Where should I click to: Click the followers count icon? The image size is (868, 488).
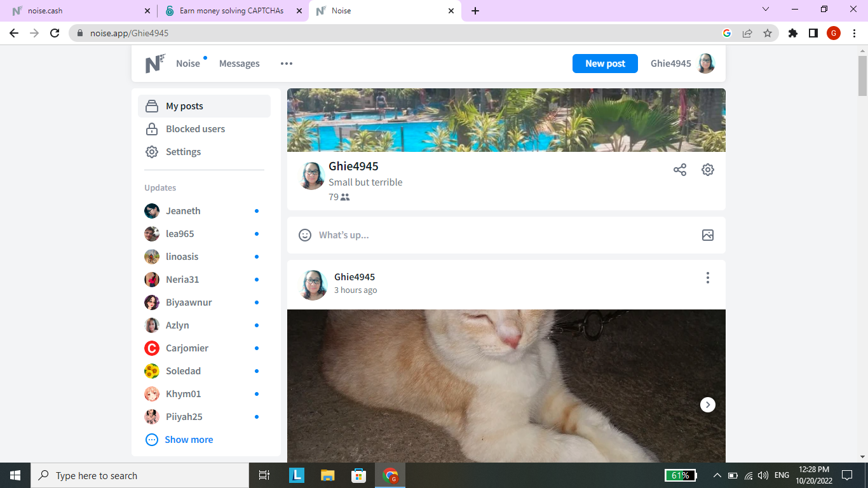(x=345, y=197)
